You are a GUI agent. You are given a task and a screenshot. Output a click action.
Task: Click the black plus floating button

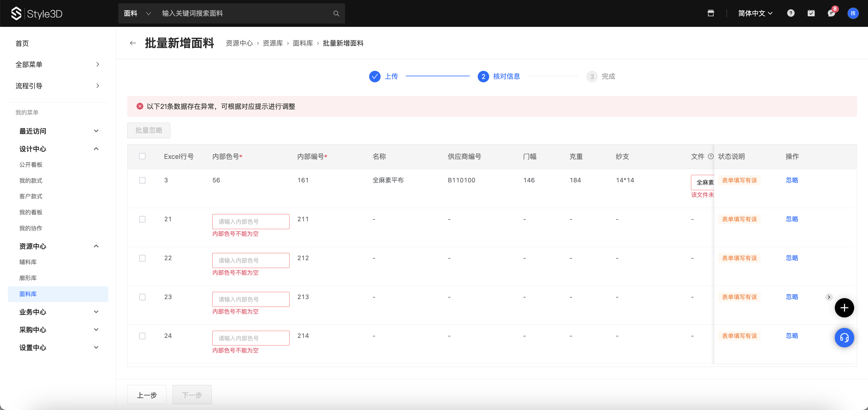coord(844,307)
